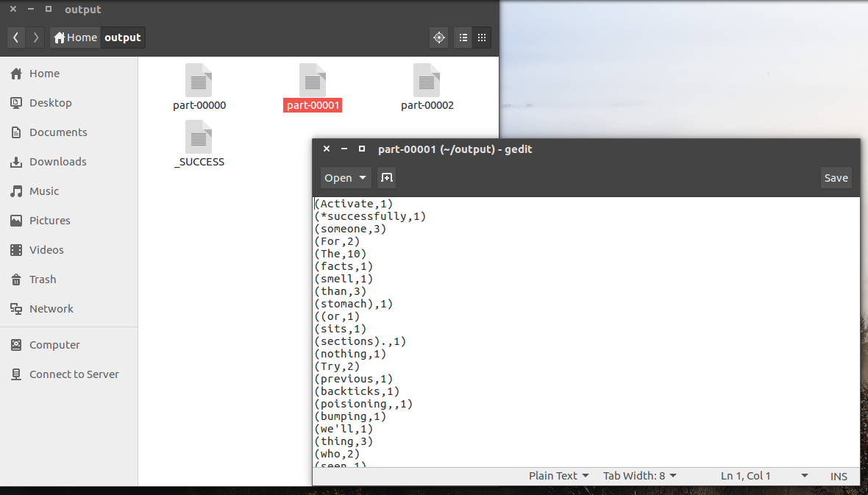Create a new document in gedit
Viewport: 868px width, 495px height.
click(x=386, y=177)
